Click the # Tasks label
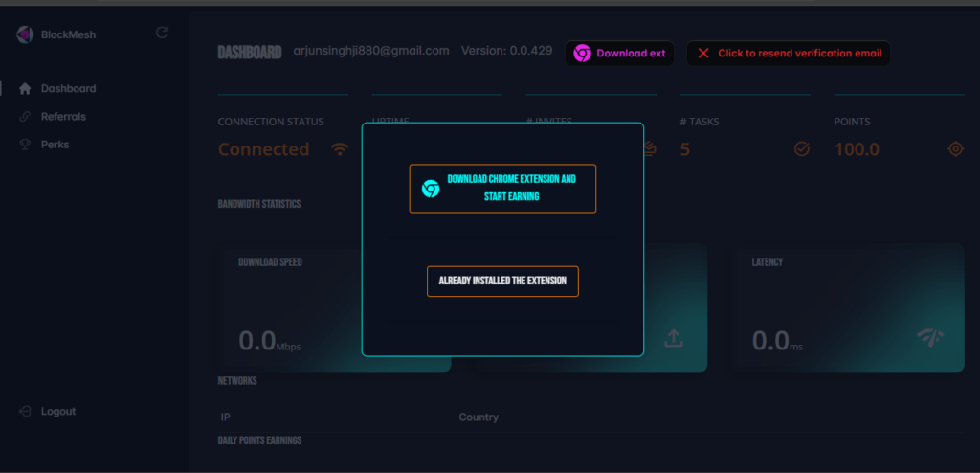Screen dimensions: 980x473 [700, 122]
